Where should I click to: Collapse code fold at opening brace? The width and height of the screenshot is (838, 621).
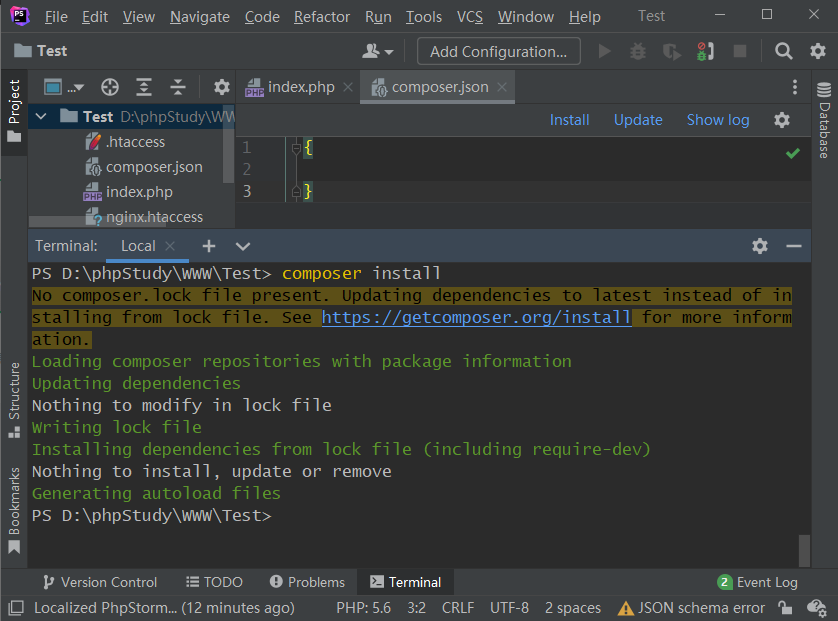pyautogui.click(x=296, y=149)
